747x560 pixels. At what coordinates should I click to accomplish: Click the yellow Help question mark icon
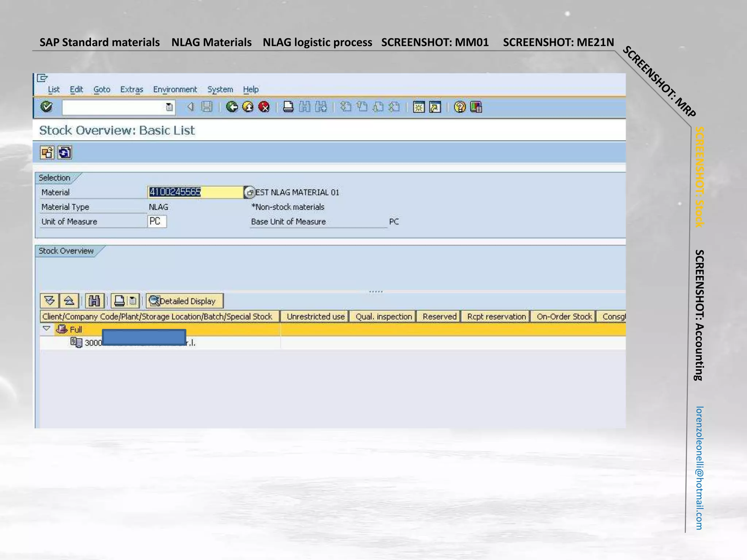click(x=460, y=107)
